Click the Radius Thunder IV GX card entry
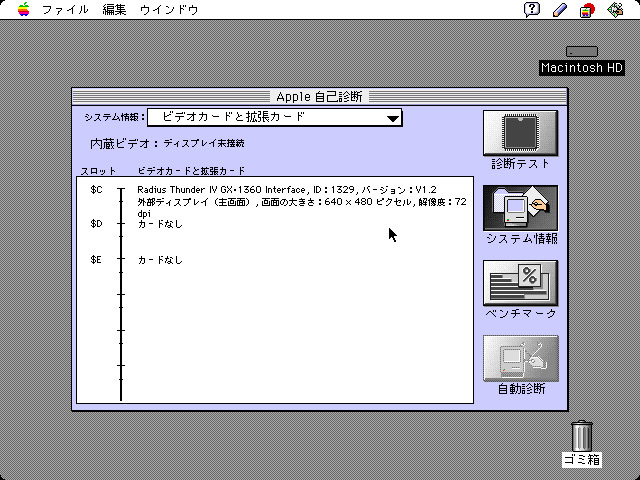 click(287, 190)
